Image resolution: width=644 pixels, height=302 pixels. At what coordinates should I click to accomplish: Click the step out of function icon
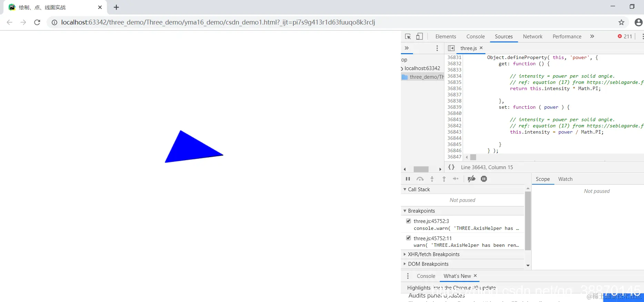point(444,179)
